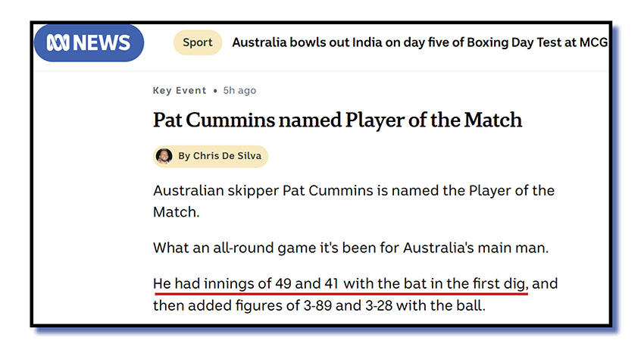Click the 5h ago timestamp
644x350 pixels.
[x=239, y=90]
